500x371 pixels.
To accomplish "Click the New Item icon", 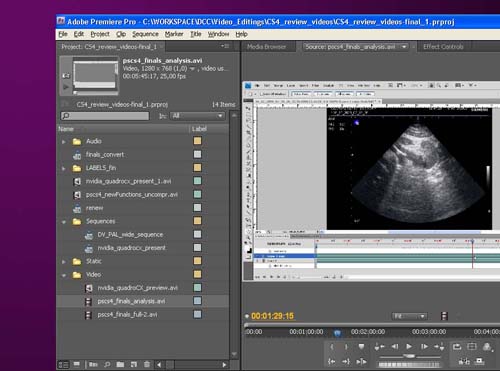I will coord(134,364).
